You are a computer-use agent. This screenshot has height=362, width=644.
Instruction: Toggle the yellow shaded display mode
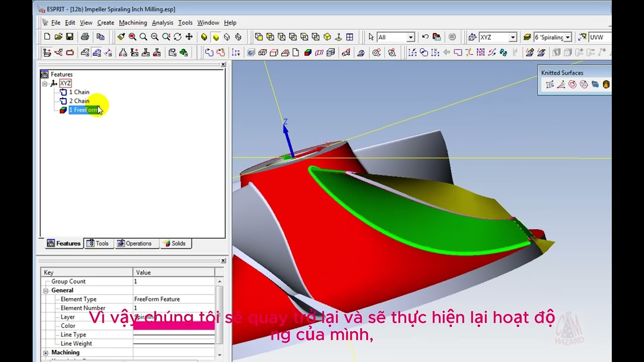coord(215,37)
